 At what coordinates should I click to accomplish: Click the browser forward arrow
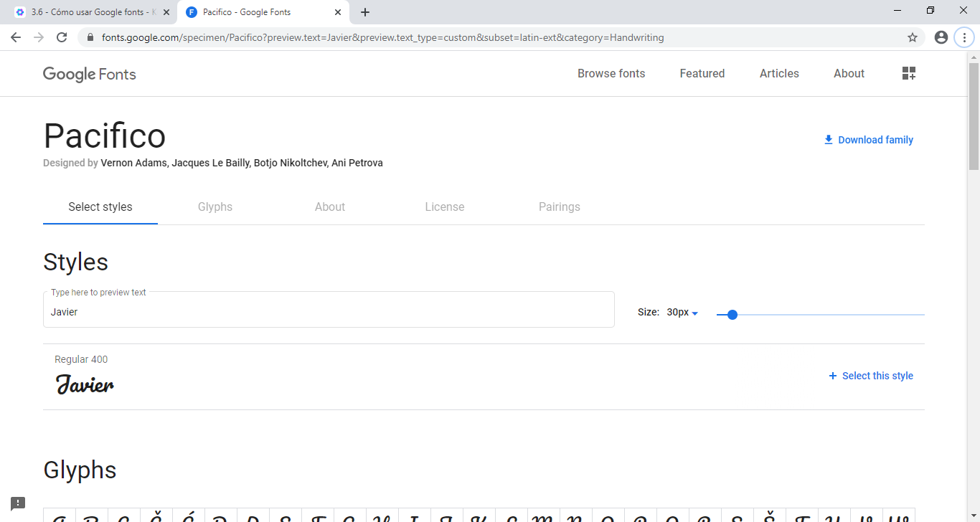pyautogui.click(x=39, y=37)
